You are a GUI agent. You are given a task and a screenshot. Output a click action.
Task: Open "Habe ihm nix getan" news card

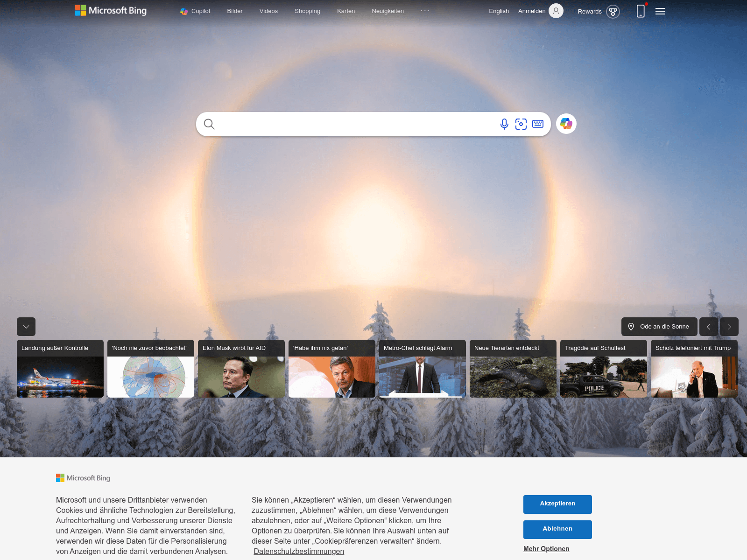(x=332, y=369)
